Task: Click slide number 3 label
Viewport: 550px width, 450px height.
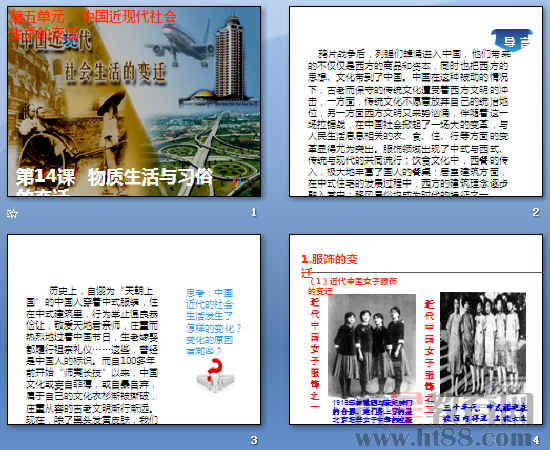Action: coord(254,440)
